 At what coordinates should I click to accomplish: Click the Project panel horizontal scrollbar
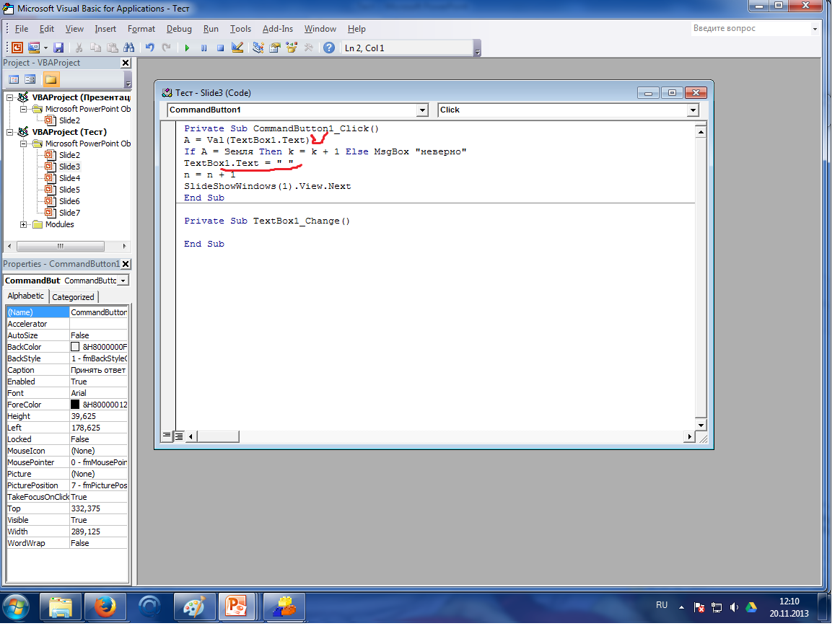point(61,247)
